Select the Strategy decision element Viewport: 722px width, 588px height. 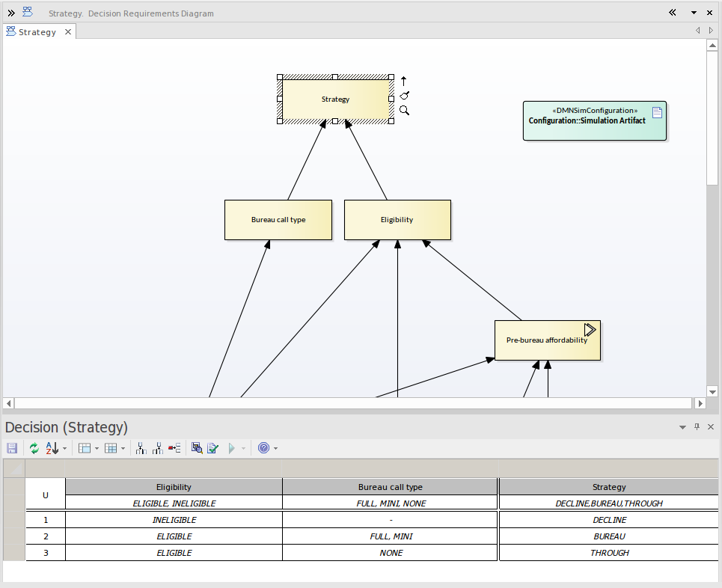[x=335, y=99]
